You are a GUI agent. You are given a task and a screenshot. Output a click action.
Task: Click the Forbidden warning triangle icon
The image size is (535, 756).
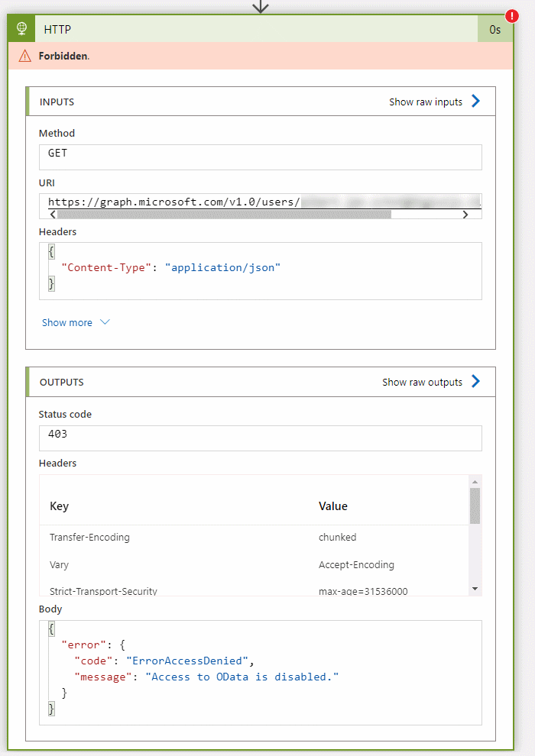point(24,56)
